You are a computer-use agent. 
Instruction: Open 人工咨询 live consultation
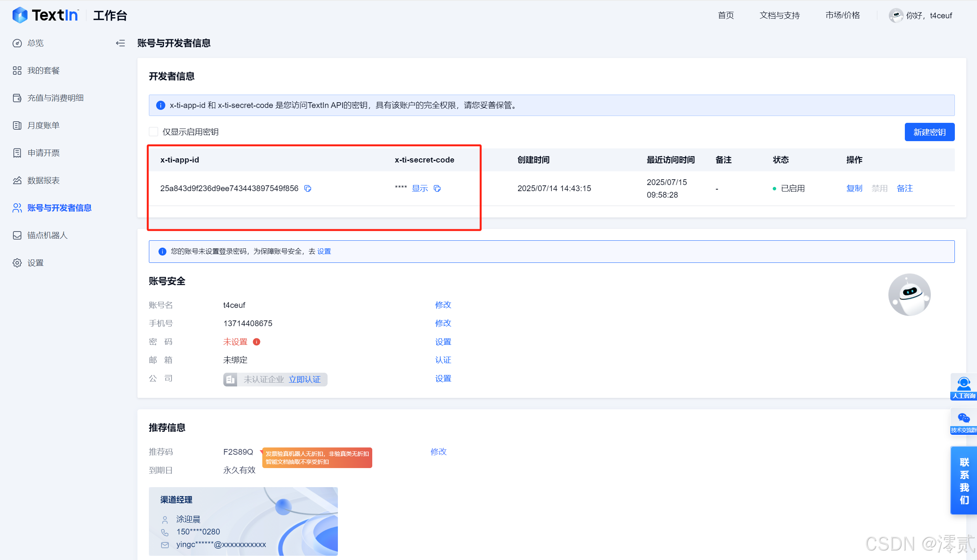[964, 386]
